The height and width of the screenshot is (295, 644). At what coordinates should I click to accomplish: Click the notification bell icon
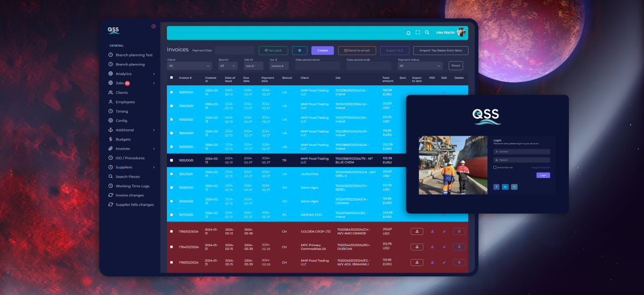click(408, 33)
